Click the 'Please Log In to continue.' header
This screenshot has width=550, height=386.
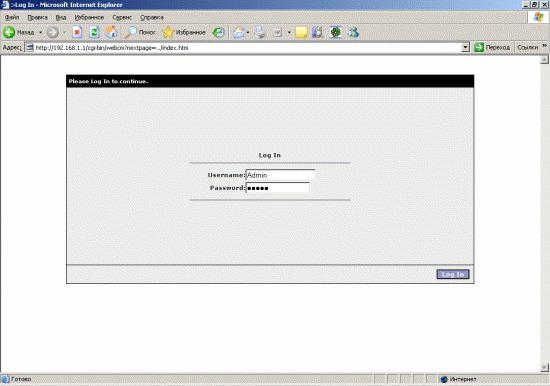coord(108,81)
